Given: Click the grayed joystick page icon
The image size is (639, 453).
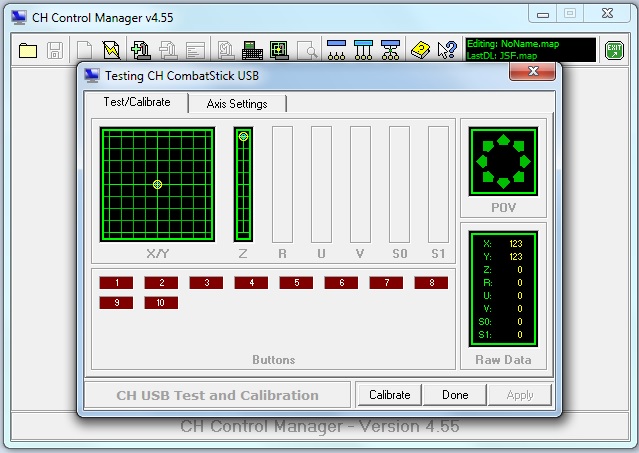Looking at the screenshot, I should pyautogui.click(x=225, y=51).
